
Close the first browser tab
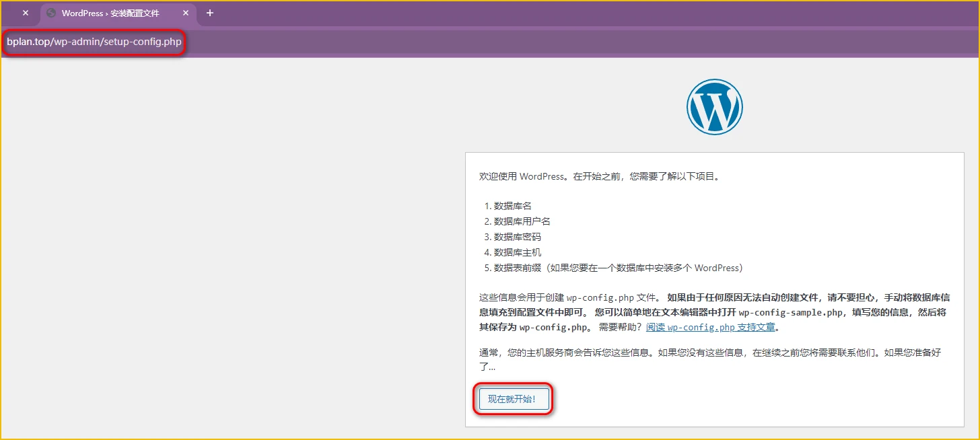(26, 13)
